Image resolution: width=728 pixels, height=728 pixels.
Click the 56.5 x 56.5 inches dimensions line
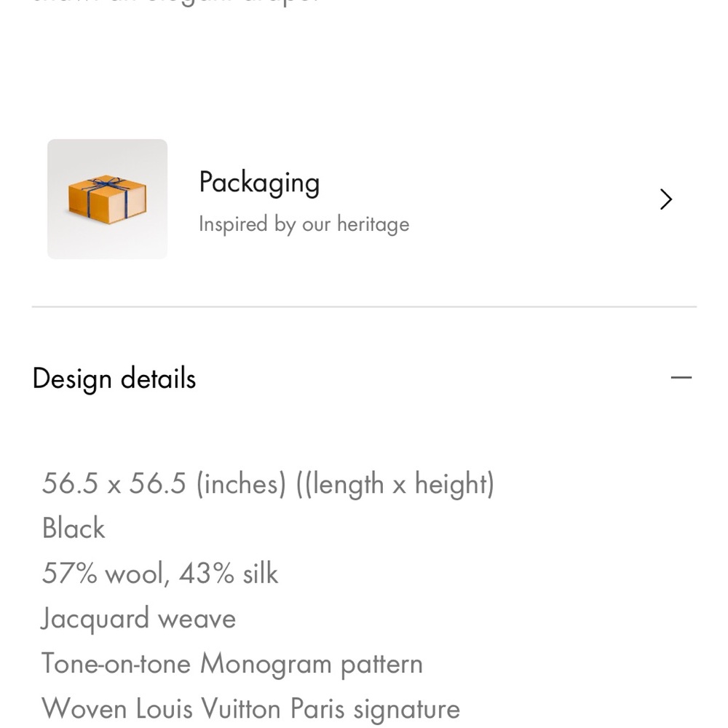coord(267,484)
